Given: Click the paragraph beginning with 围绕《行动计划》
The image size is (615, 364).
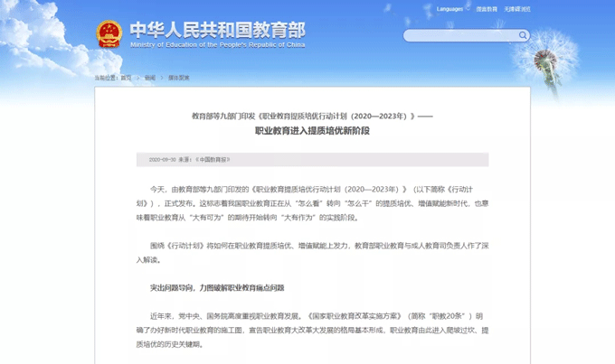Looking at the screenshot, I should coord(312,252).
